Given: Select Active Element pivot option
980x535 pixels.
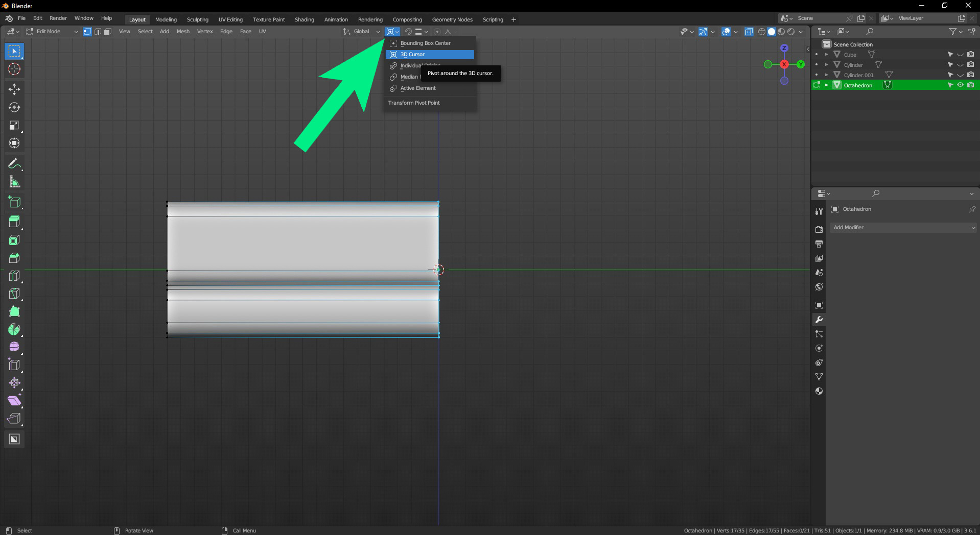Looking at the screenshot, I should coord(417,88).
